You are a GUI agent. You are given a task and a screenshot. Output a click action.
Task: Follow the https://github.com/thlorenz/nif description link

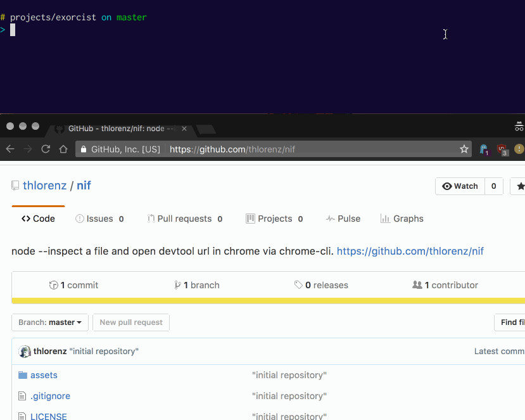(x=410, y=251)
